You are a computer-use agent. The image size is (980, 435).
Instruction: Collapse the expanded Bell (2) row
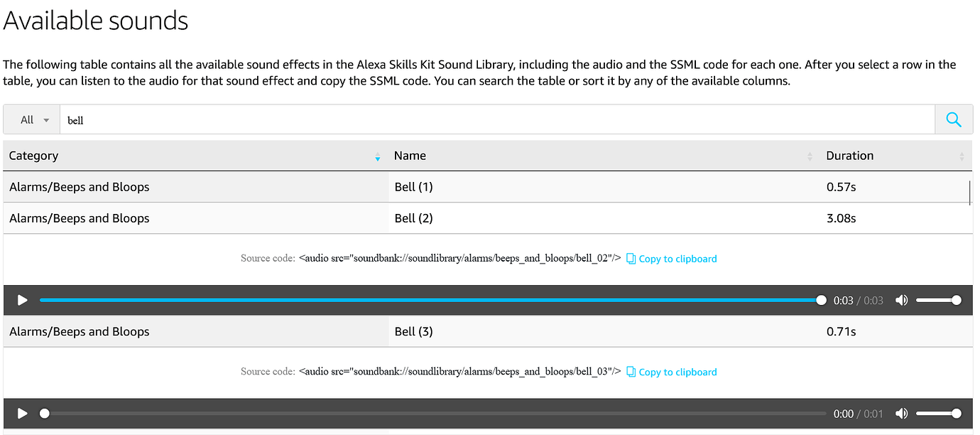414,218
